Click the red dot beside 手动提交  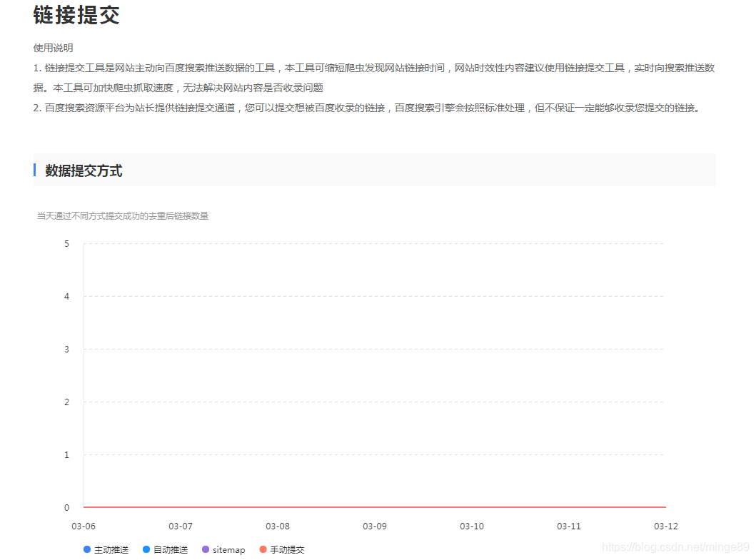(x=263, y=549)
